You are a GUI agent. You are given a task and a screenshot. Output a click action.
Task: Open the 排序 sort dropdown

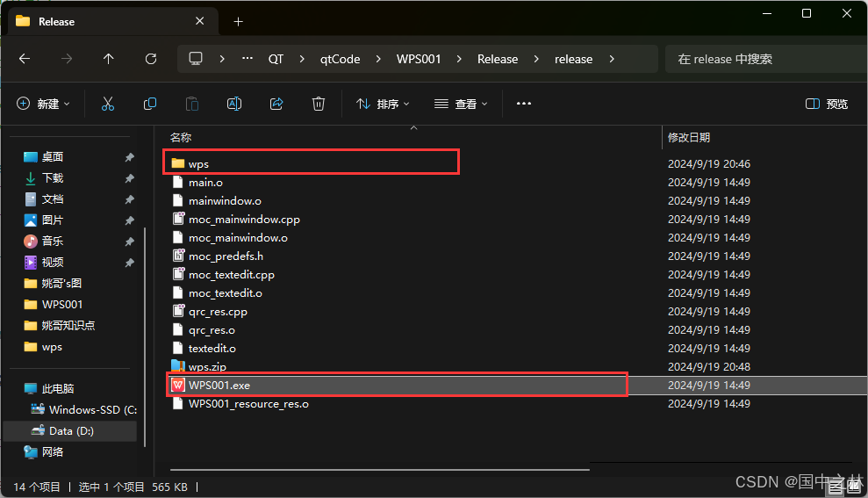click(x=383, y=104)
